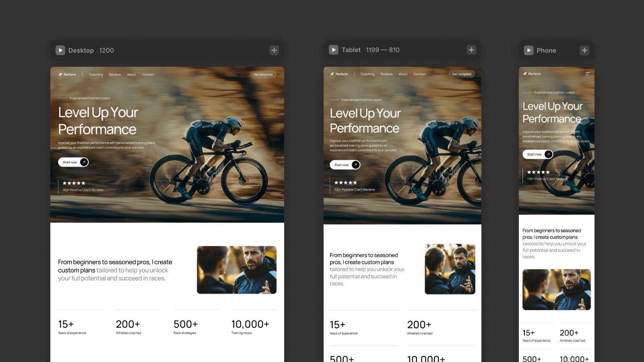Click the 1200 width value on the Desktop bar
Image resolution: width=644 pixels, height=362 pixels.
106,50
